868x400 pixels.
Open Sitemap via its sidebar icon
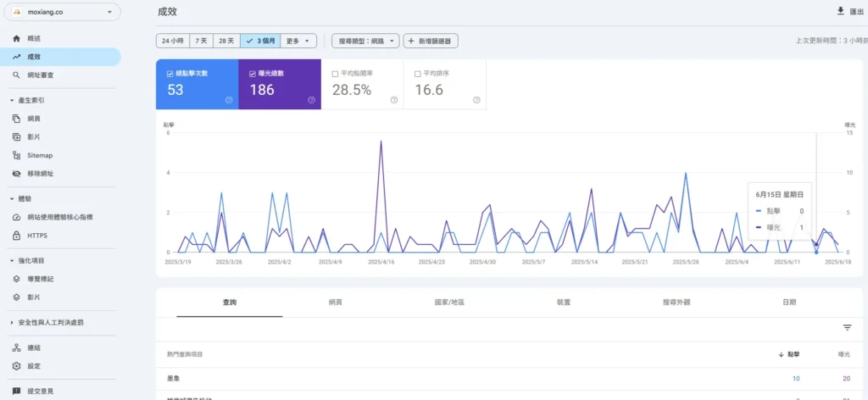click(17, 155)
